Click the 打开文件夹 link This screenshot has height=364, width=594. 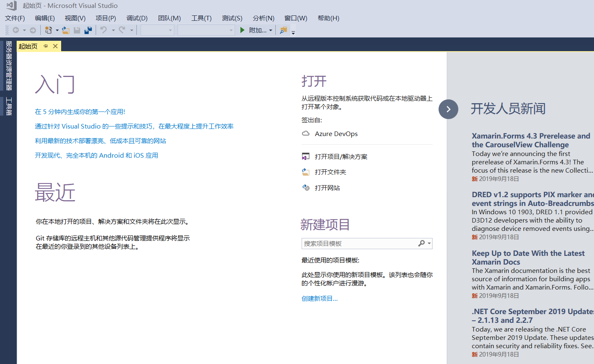[x=330, y=172]
